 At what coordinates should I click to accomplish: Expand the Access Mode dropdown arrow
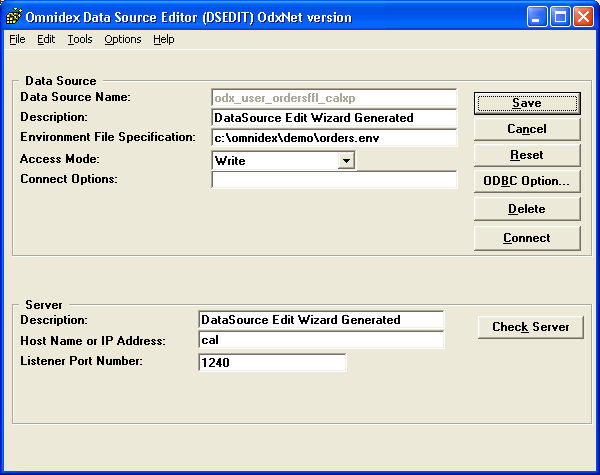point(346,161)
